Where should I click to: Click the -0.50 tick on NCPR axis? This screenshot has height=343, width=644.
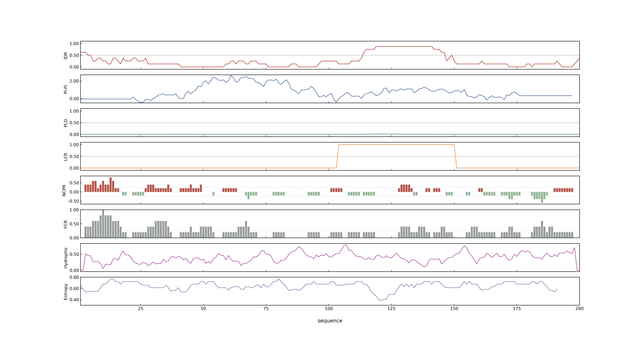(73, 201)
